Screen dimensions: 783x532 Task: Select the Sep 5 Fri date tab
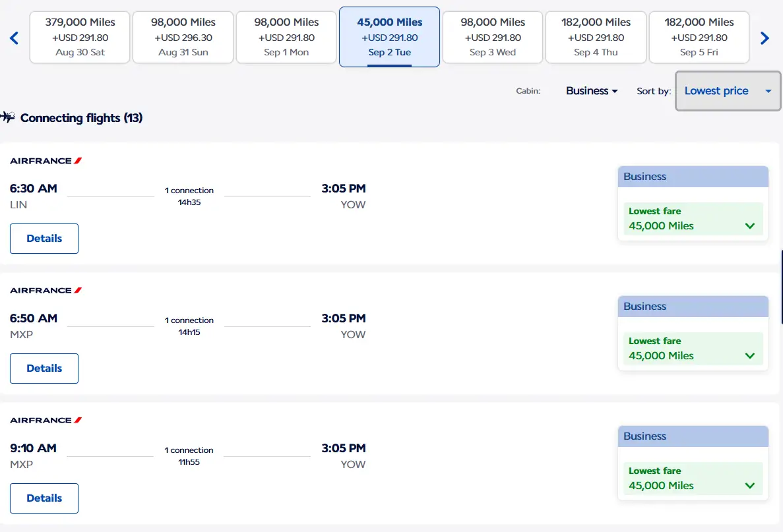699,37
